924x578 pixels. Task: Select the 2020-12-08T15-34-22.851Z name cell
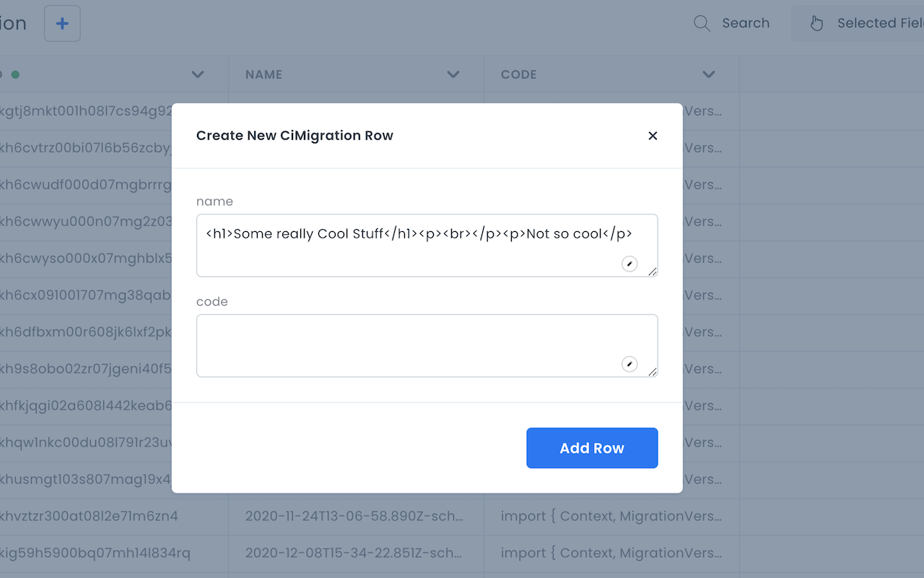coord(356,553)
